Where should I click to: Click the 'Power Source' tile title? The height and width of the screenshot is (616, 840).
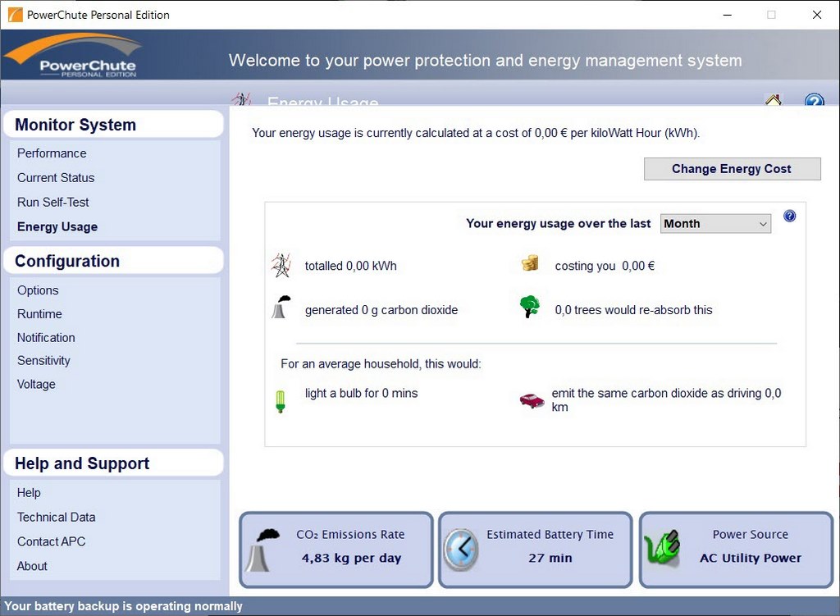tap(751, 535)
